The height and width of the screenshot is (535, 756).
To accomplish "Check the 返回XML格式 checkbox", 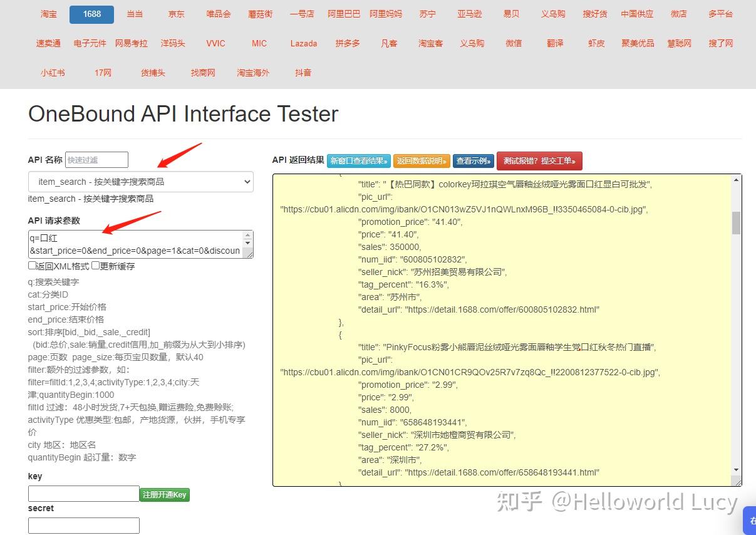I will pyautogui.click(x=32, y=266).
